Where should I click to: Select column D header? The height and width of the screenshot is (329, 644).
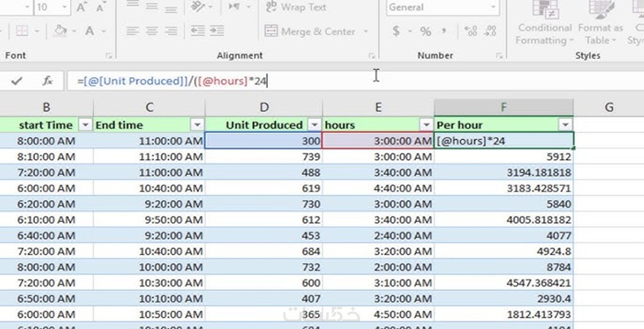[x=264, y=107]
